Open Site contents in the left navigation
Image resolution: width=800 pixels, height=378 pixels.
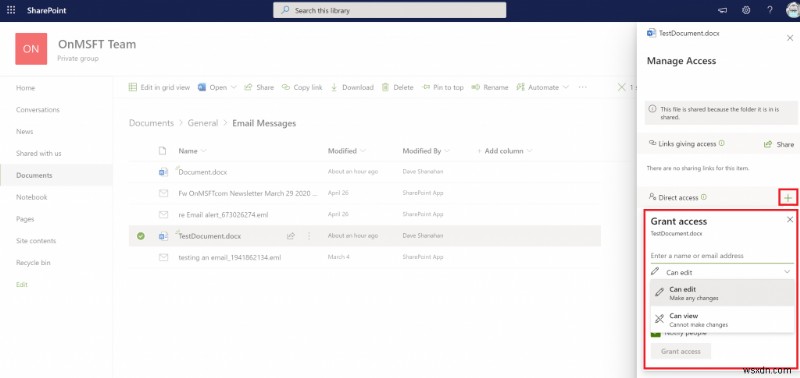point(36,241)
